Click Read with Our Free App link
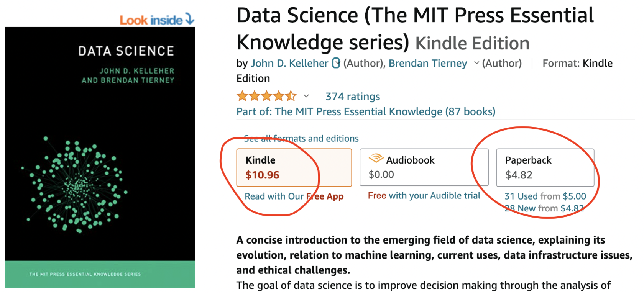This screenshot has height=293, width=644. tap(294, 196)
